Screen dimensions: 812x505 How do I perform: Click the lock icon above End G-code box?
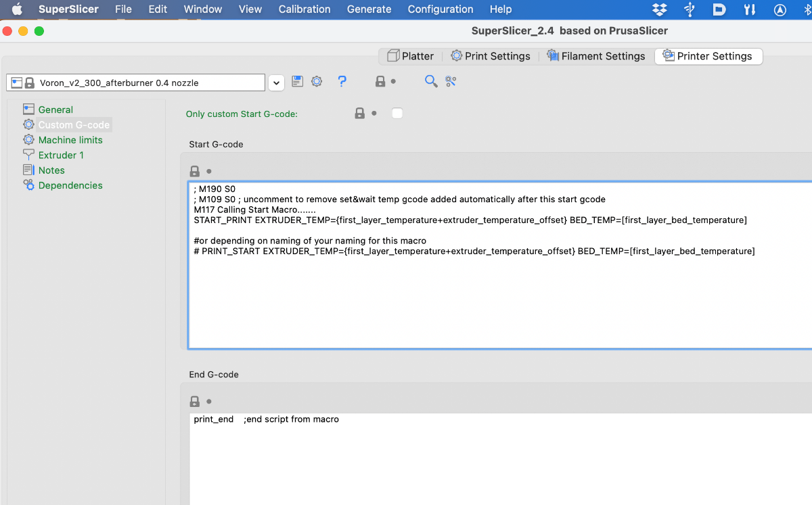195,402
